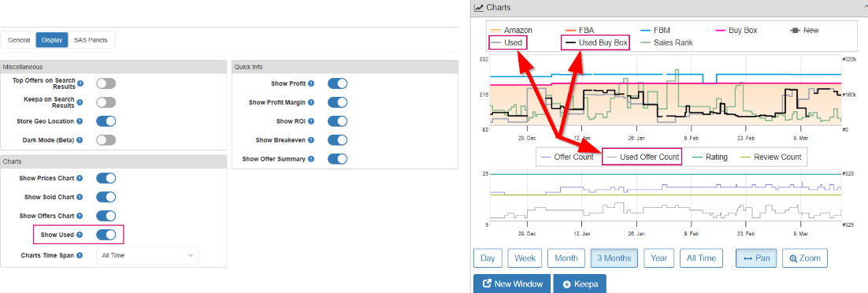Switch off the Show Used toggle
868x293 pixels.
click(x=106, y=235)
